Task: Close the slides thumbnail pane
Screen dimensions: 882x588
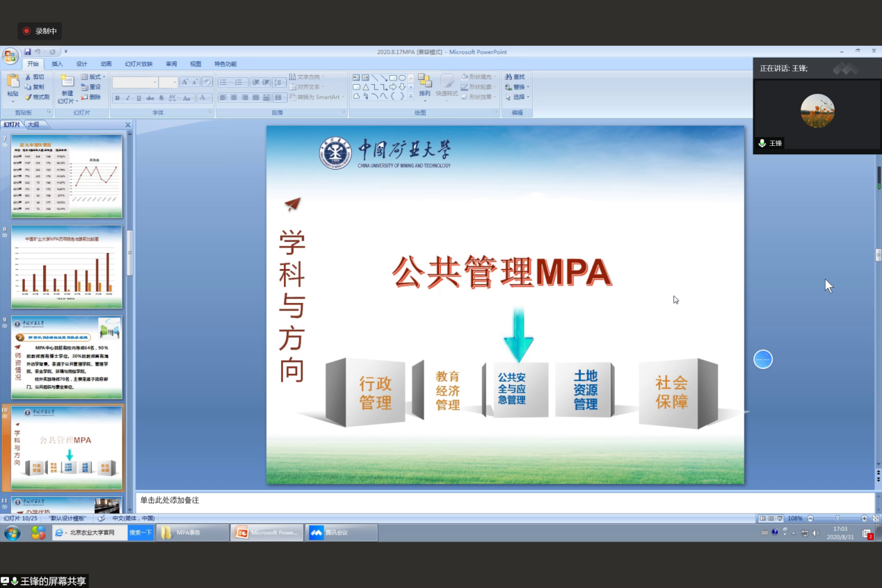Action: coord(127,124)
